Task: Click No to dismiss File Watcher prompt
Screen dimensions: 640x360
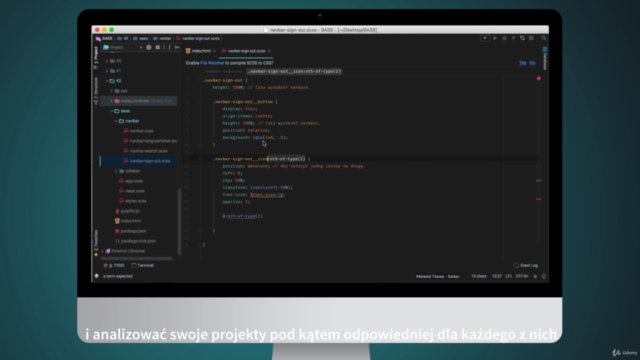Action: 532,63
